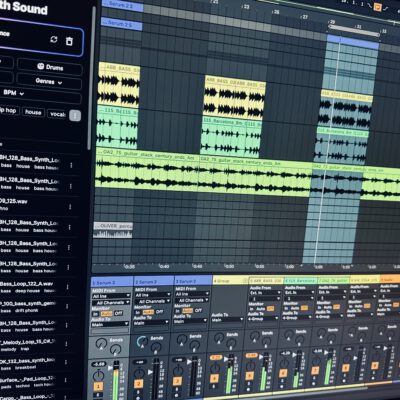The height and width of the screenshot is (400, 400).
Task: Open options menu for Bass_Loop_122_A.wav sample
Action: coord(68,287)
